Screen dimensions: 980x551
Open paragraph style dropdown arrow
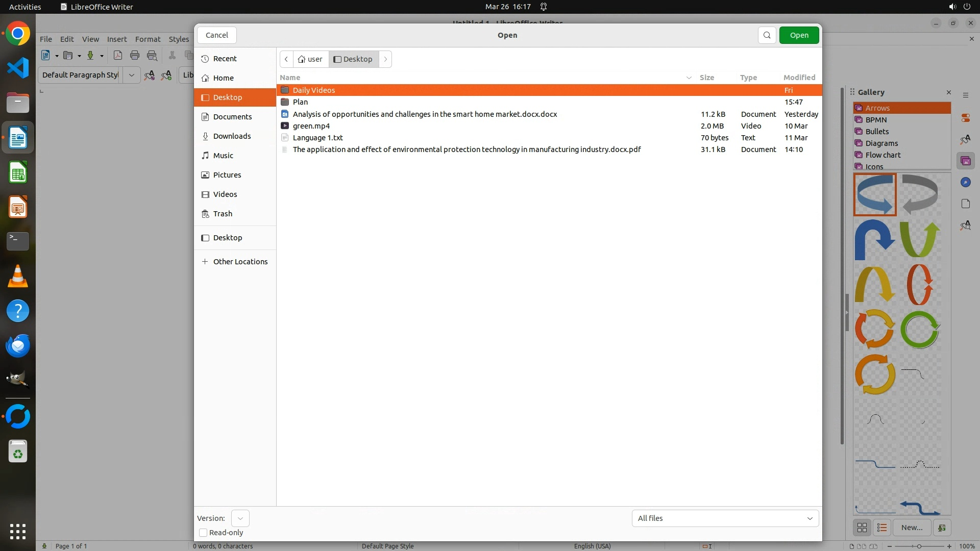(x=131, y=75)
